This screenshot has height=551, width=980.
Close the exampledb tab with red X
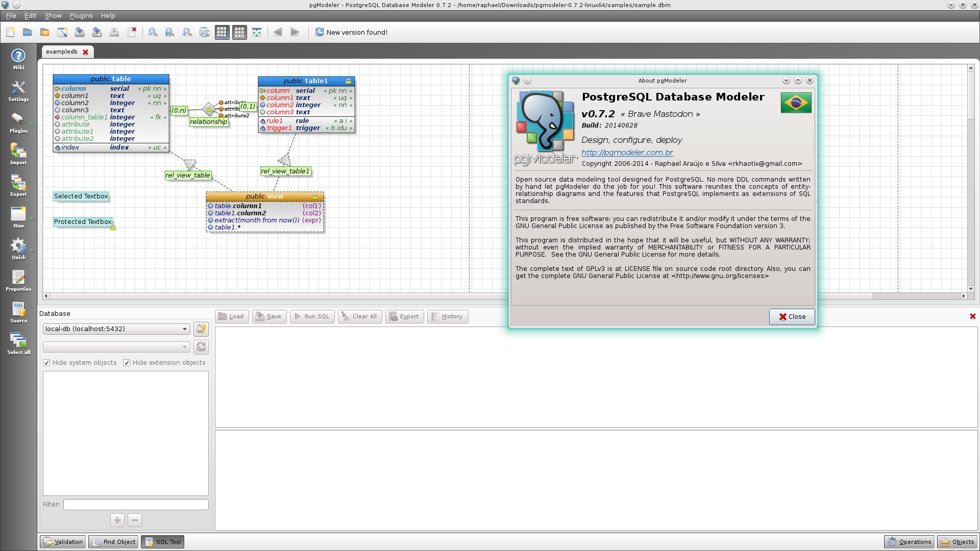click(x=86, y=52)
